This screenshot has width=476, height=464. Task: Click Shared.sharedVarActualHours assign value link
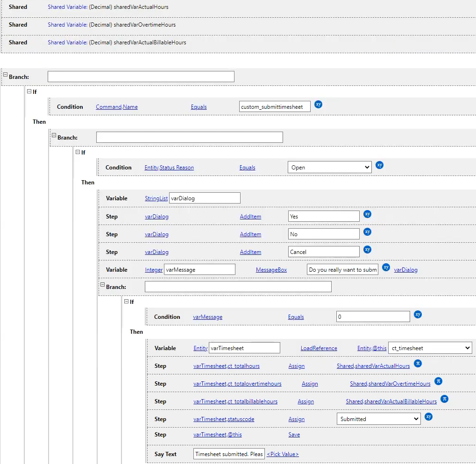(373, 366)
